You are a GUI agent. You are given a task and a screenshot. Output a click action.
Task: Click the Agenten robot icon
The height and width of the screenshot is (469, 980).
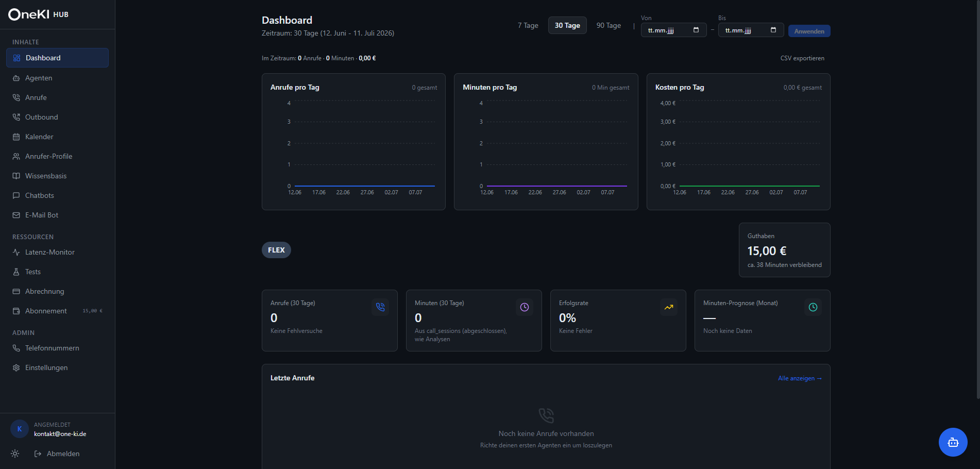pyautogui.click(x=16, y=78)
